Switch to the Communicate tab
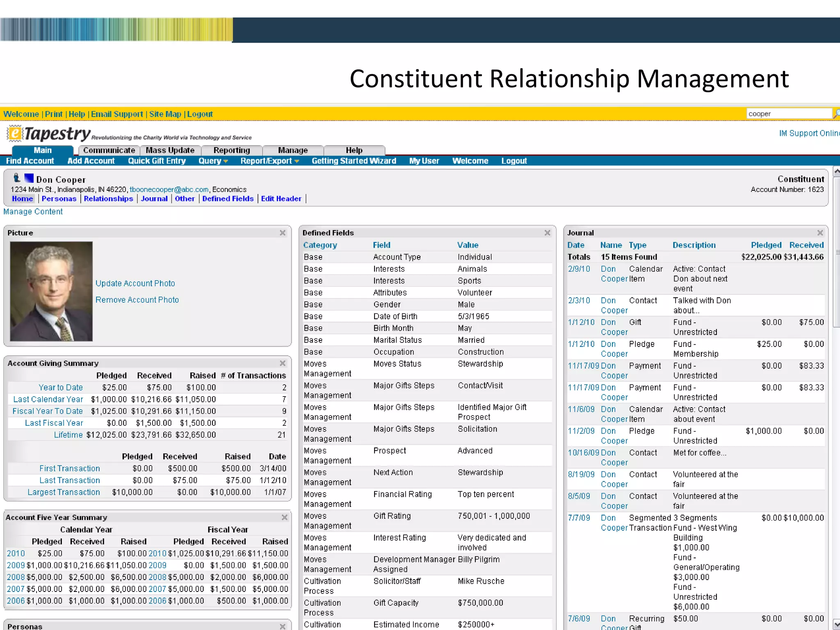Viewport: 840px width, 630px height. (x=109, y=150)
